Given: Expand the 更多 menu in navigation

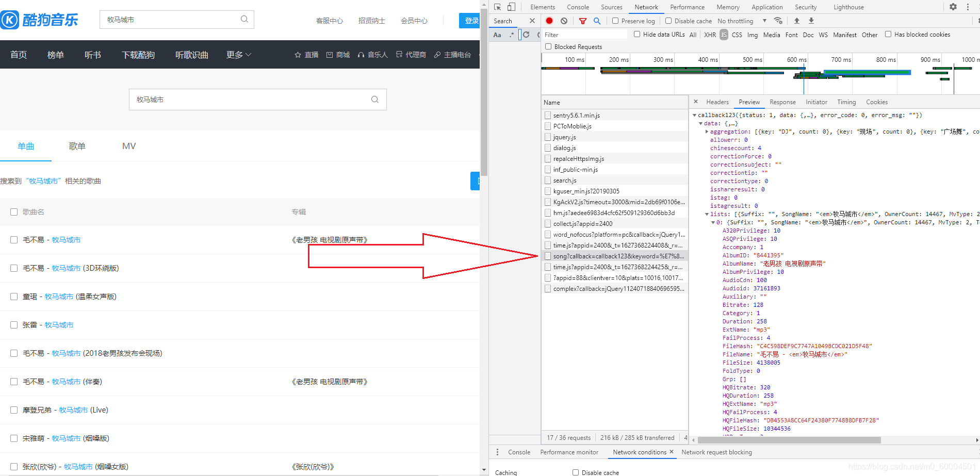Looking at the screenshot, I should (239, 55).
